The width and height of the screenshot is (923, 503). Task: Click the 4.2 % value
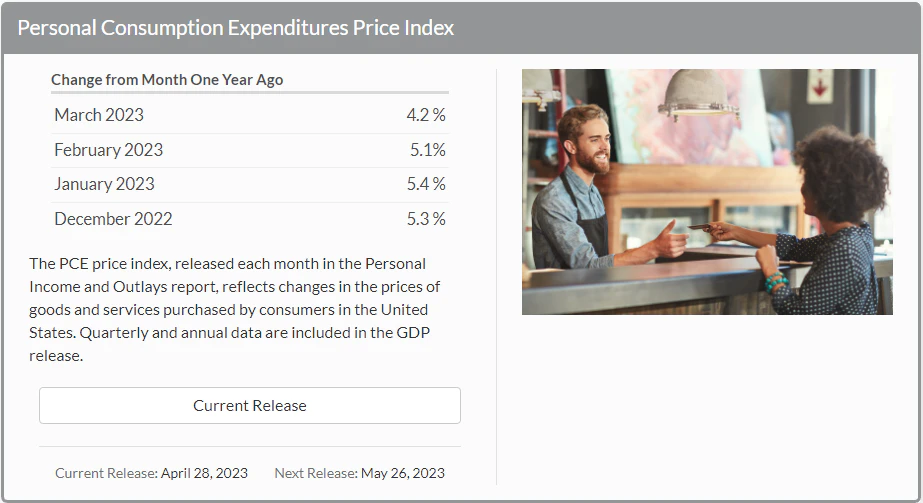pyautogui.click(x=426, y=115)
